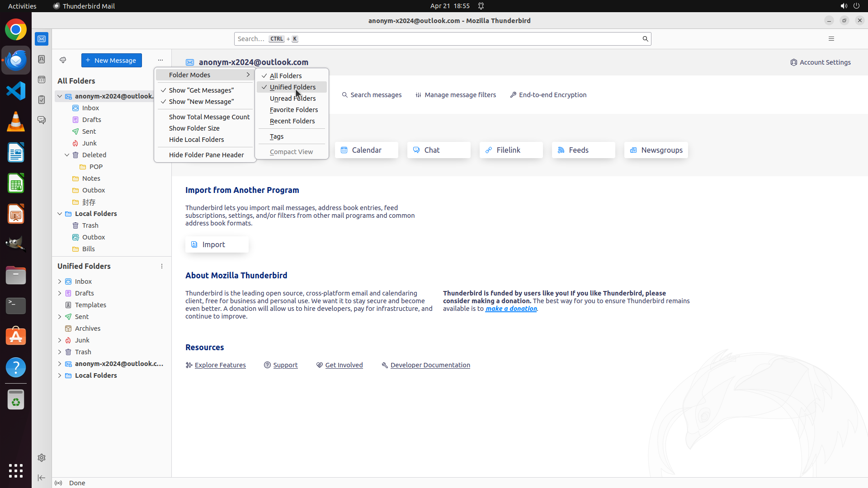Uncheck the All Folders mode
868x488 pixels.
(286, 75)
